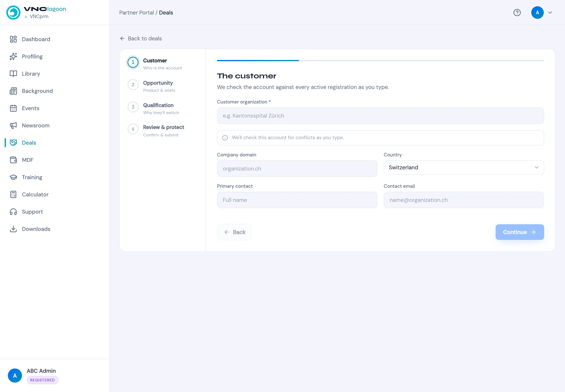Screen dimensions: 565x392
Task: Open the blue A avatar menu
Action: coord(537,13)
